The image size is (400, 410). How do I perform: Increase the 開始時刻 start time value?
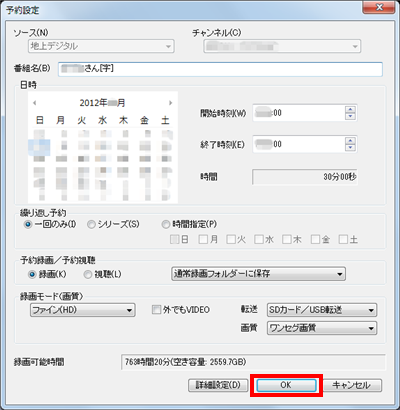point(350,110)
